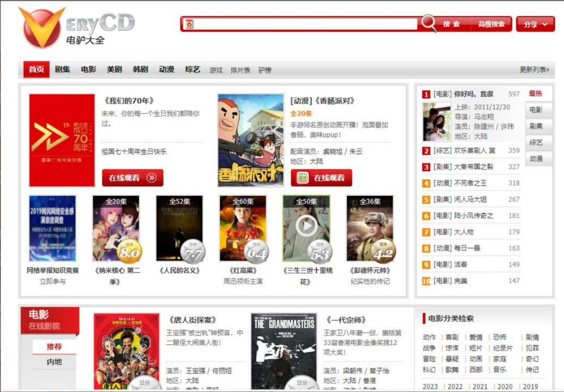Open the 香肠派对 cartoon thumbnail
Image resolution: width=564 pixels, height=392 pixels.
point(251,140)
